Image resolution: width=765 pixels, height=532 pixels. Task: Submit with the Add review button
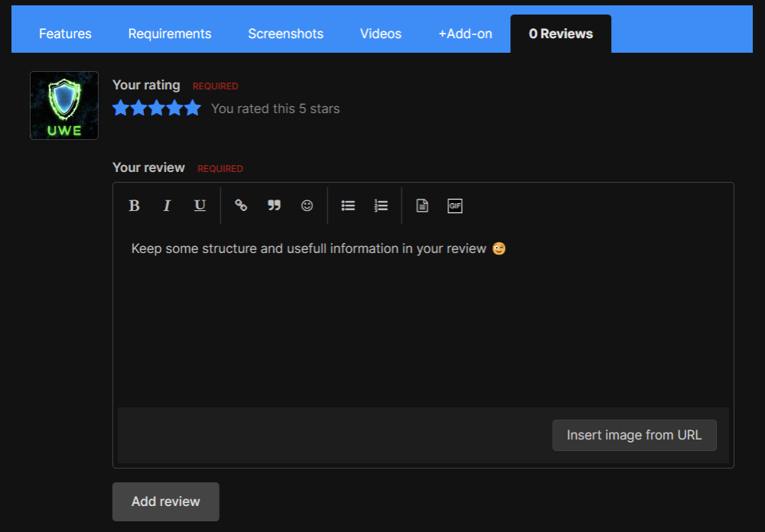(166, 501)
